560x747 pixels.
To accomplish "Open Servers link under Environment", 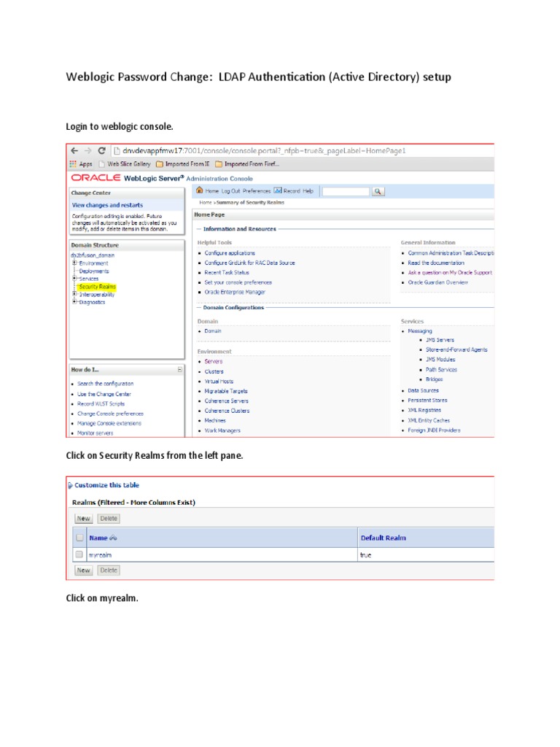I will [x=214, y=362].
